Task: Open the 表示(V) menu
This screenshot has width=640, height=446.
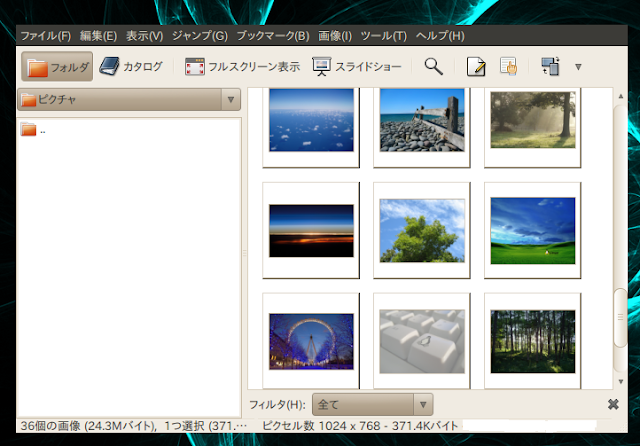Action: (x=144, y=36)
